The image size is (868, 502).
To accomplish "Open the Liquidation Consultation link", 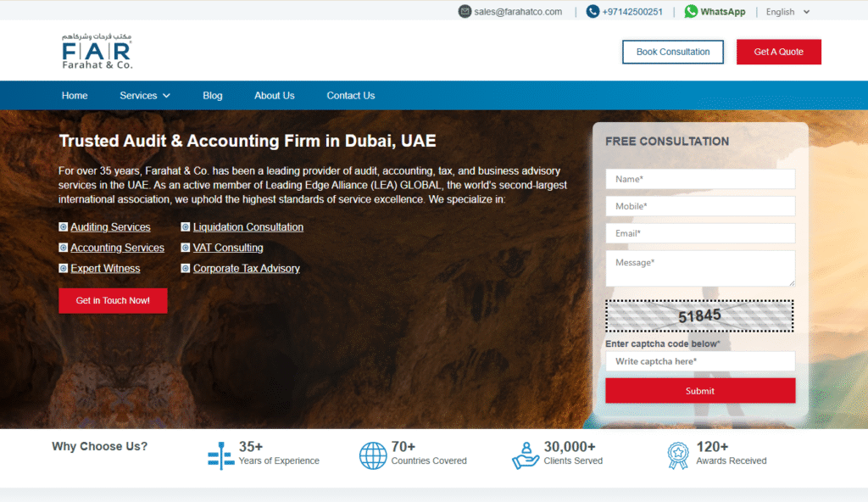I will 248,227.
